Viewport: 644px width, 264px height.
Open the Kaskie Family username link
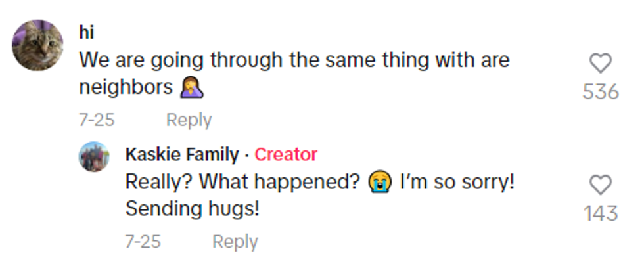(x=182, y=155)
